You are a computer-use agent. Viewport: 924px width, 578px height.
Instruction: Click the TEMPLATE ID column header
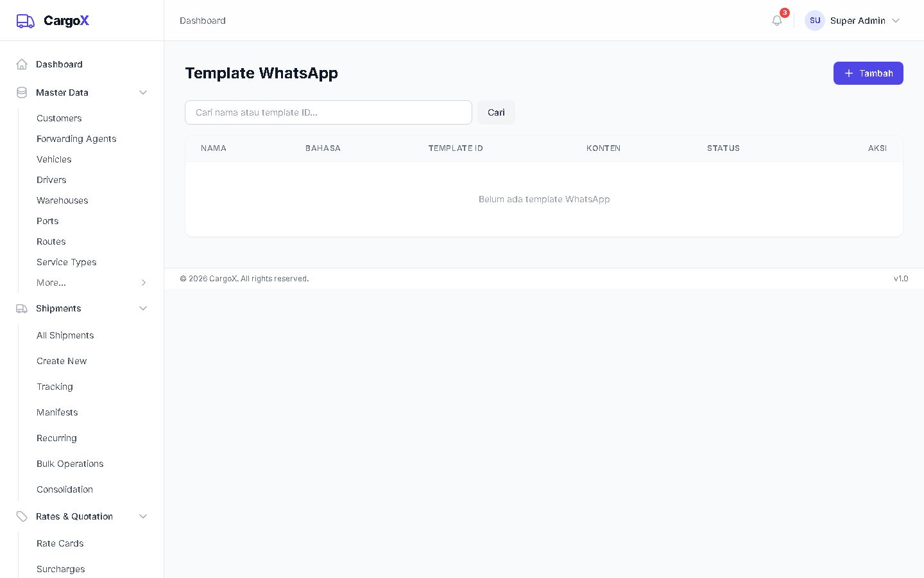456,148
